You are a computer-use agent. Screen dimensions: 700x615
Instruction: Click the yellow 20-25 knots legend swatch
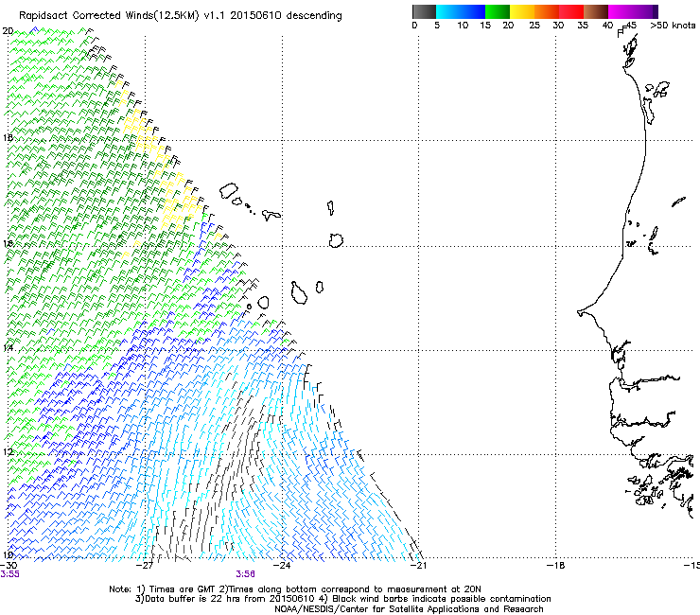coord(522,11)
